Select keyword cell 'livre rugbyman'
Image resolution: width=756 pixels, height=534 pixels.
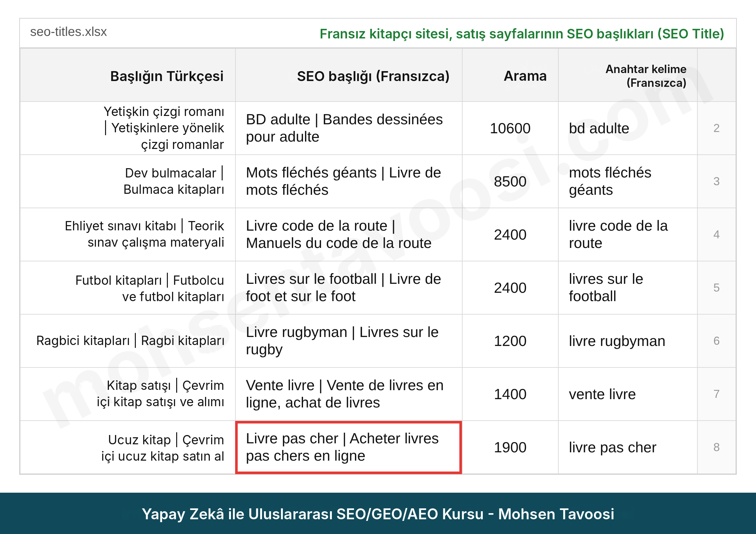pyautogui.click(x=628, y=341)
